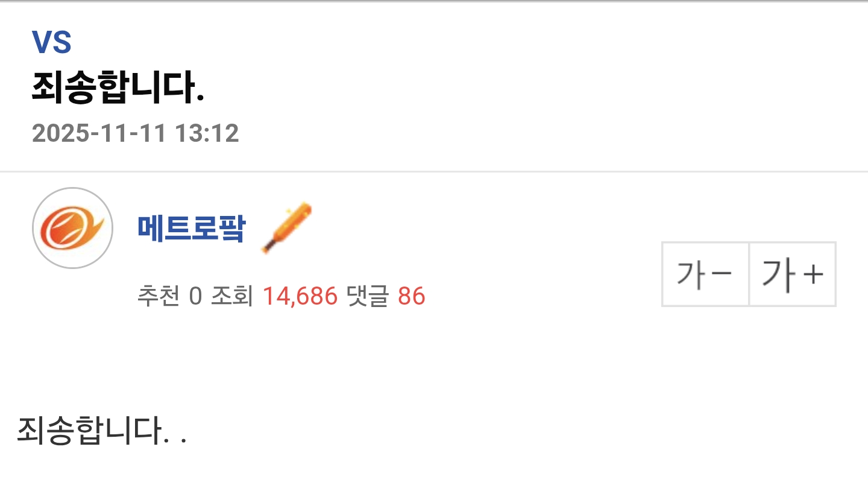Open the VS board category link
The width and height of the screenshot is (868, 485).
[52, 43]
